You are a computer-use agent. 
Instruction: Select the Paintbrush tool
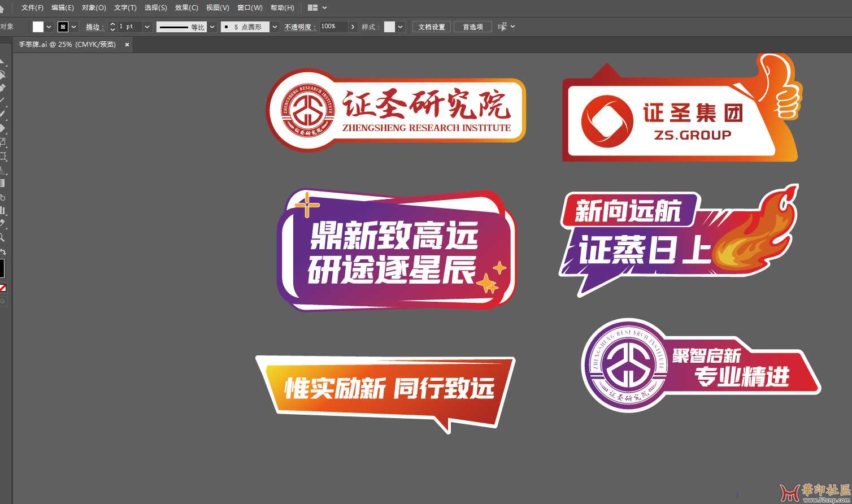point(2,115)
